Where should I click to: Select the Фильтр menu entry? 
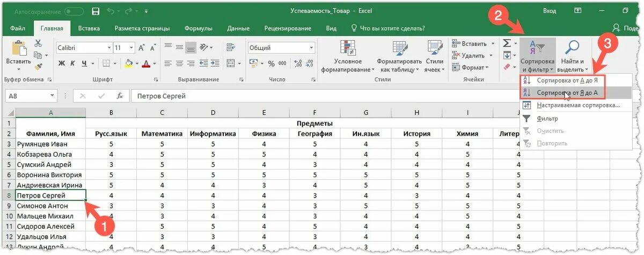tap(575, 119)
